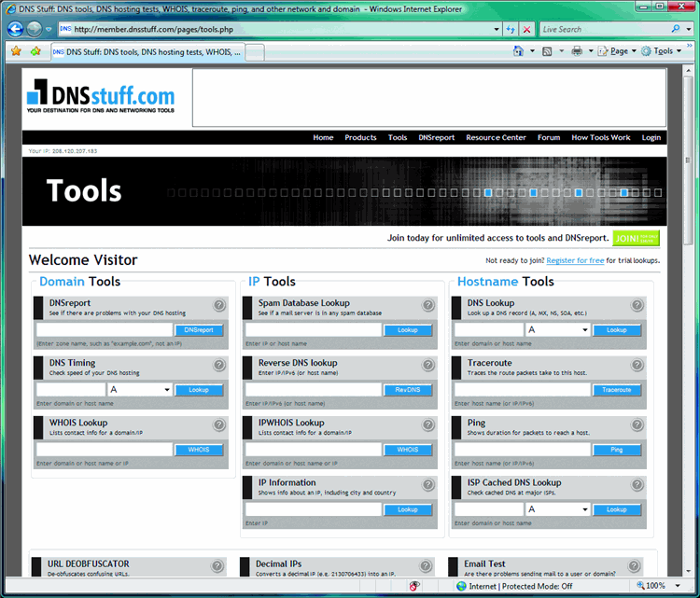
Task: Open Tools in the black navigation bar
Action: (x=398, y=137)
